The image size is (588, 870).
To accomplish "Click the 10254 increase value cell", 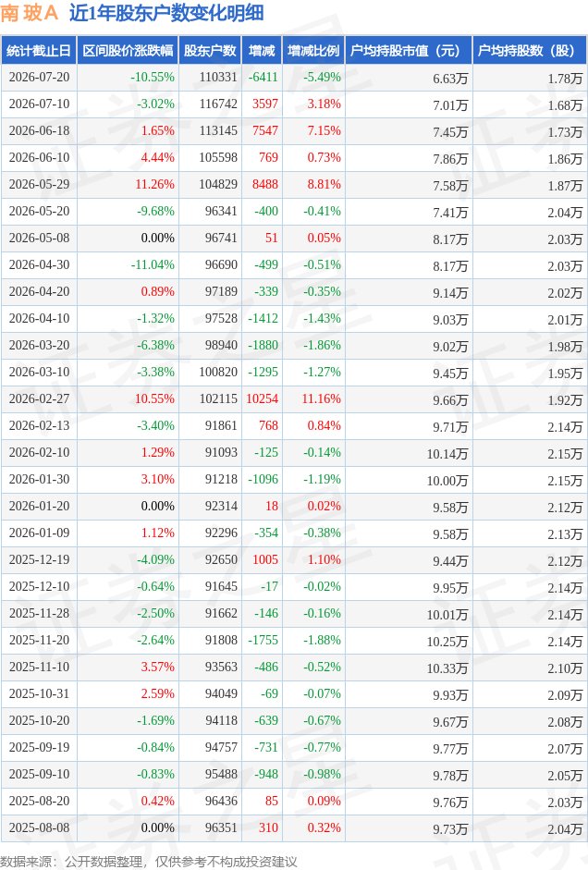I will coord(263,398).
